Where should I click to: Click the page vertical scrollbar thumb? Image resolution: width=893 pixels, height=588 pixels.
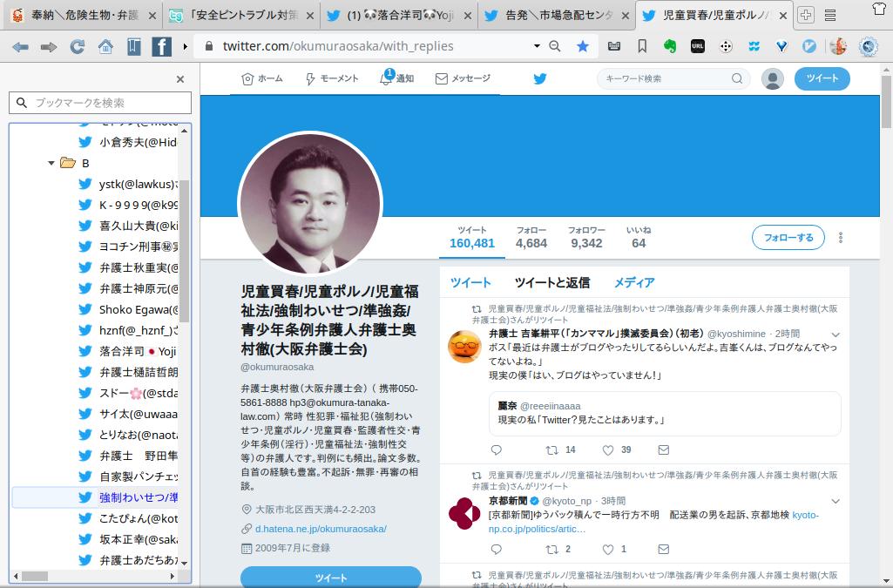[x=886, y=101]
